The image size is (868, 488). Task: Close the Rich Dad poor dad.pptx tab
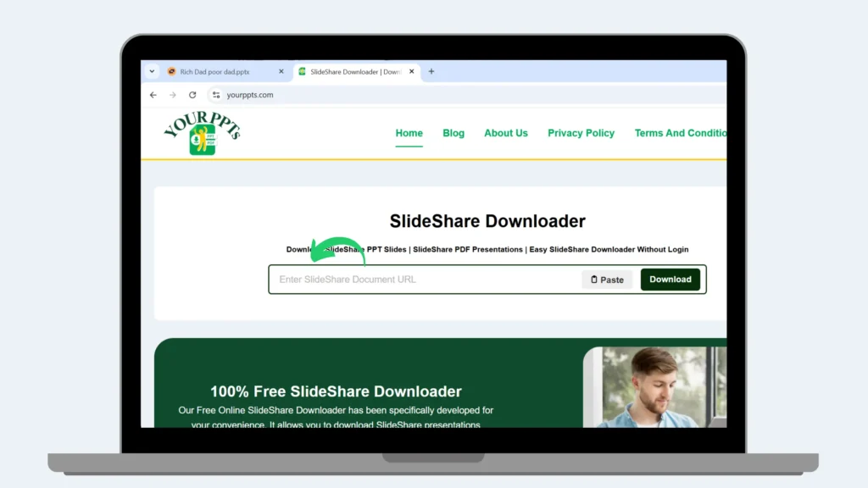281,71
